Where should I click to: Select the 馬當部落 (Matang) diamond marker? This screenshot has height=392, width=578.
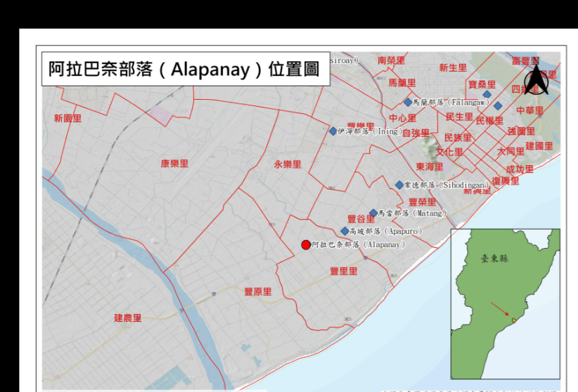click(x=373, y=213)
